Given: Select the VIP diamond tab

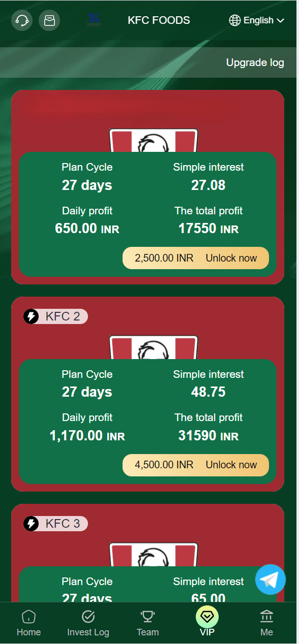Looking at the screenshot, I should [207, 622].
